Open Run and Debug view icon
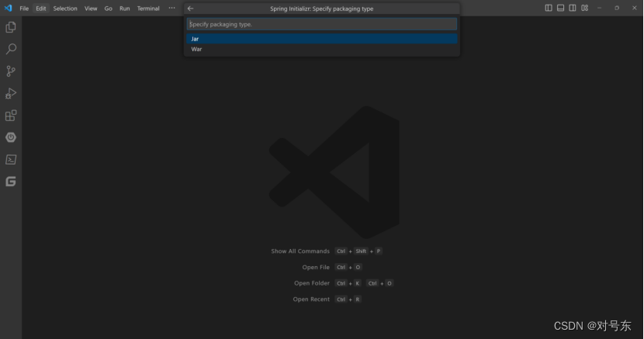The height and width of the screenshot is (339, 644). click(11, 94)
